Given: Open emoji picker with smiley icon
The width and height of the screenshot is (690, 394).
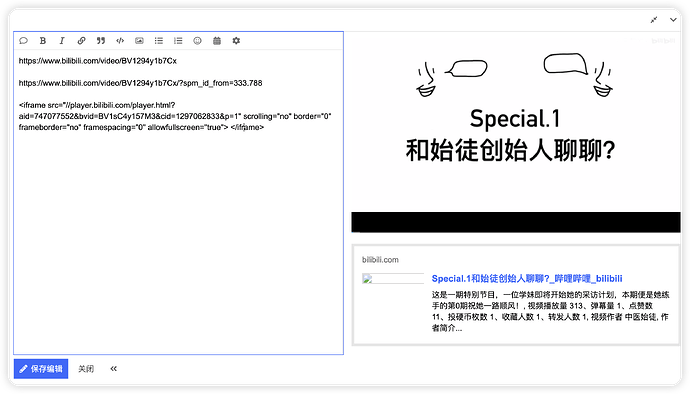Looking at the screenshot, I should 197,41.
